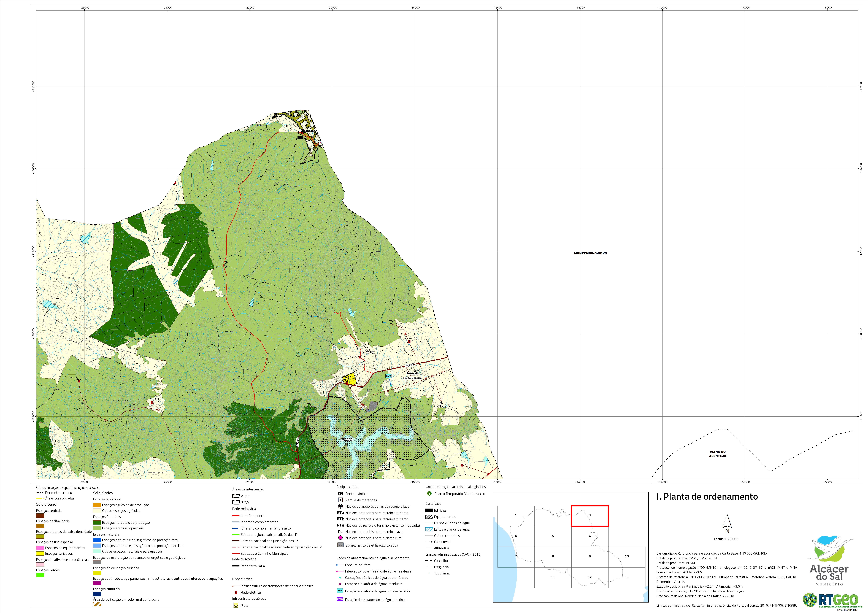Select the Pista airplane legend icon

236,605
